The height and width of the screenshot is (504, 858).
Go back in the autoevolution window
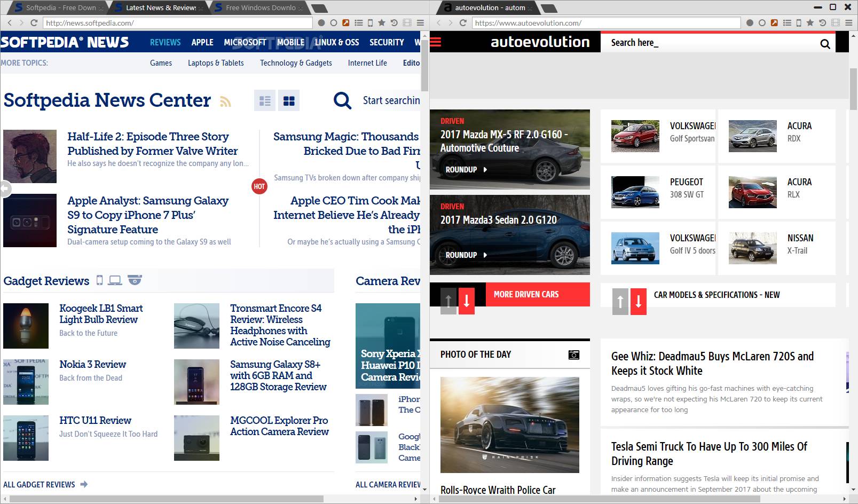(438, 23)
